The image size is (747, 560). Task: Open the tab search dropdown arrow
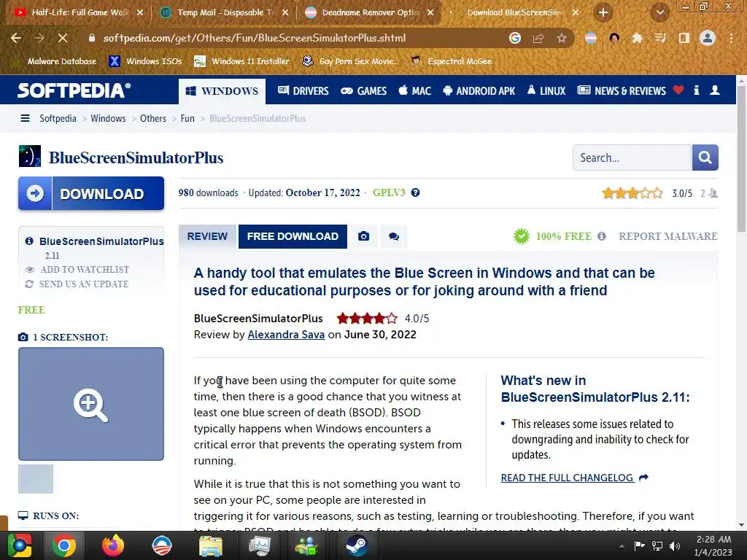(659, 13)
